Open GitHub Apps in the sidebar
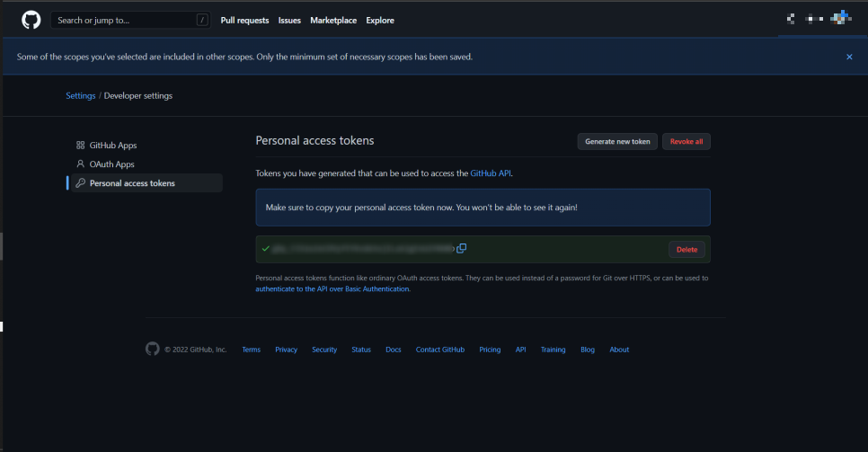 [x=113, y=146]
